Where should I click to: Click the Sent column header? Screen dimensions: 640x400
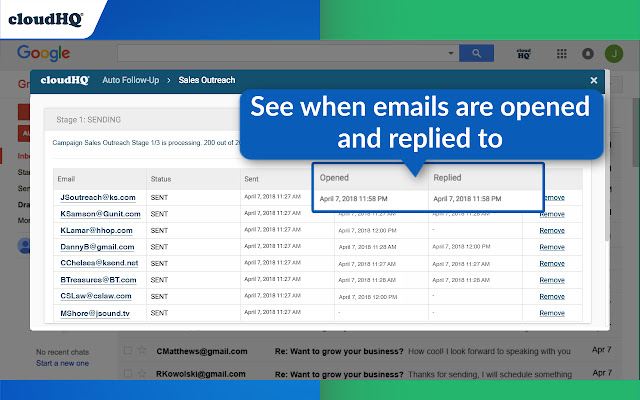coord(251,179)
